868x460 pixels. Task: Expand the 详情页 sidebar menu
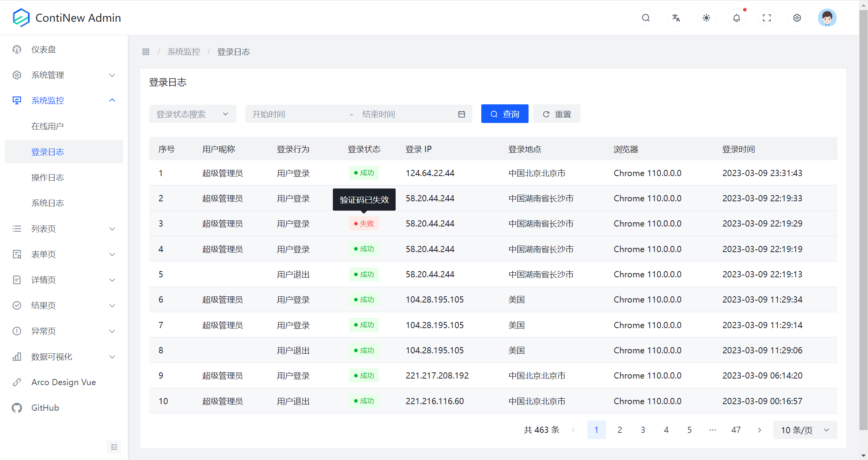click(64, 280)
